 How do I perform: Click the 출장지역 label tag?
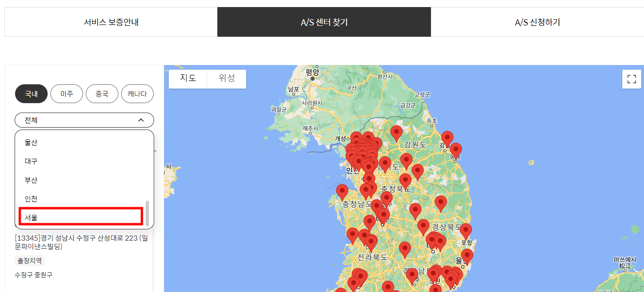click(30, 260)
